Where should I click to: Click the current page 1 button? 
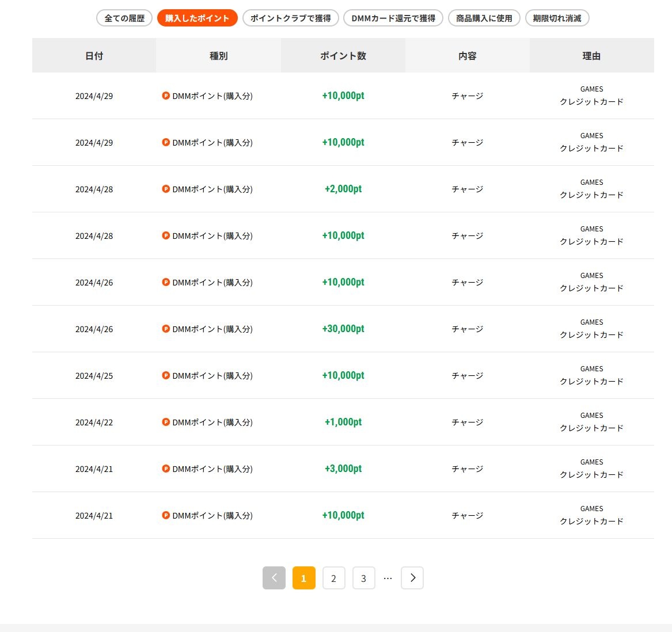click(x=303, y=578)
